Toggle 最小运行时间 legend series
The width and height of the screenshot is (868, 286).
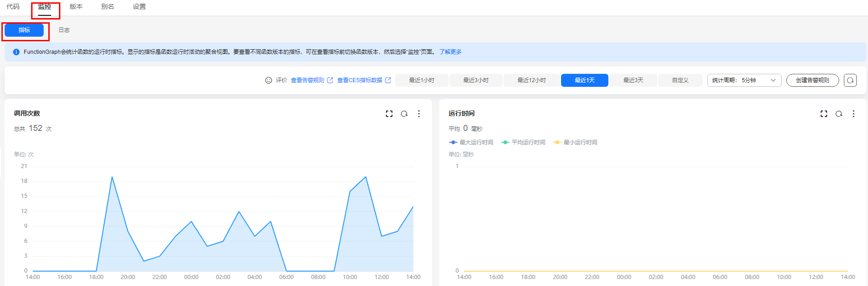point(575,143)
